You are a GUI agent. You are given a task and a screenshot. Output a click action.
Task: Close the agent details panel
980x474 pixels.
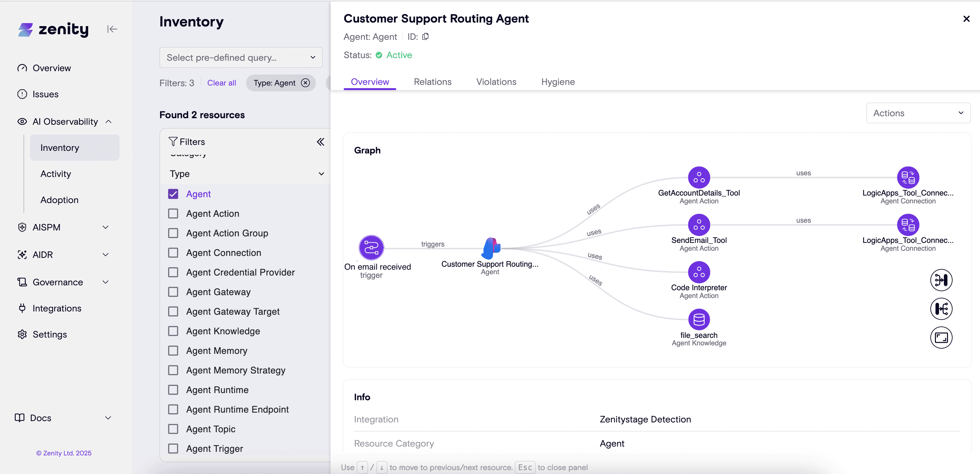pos(966,19)
